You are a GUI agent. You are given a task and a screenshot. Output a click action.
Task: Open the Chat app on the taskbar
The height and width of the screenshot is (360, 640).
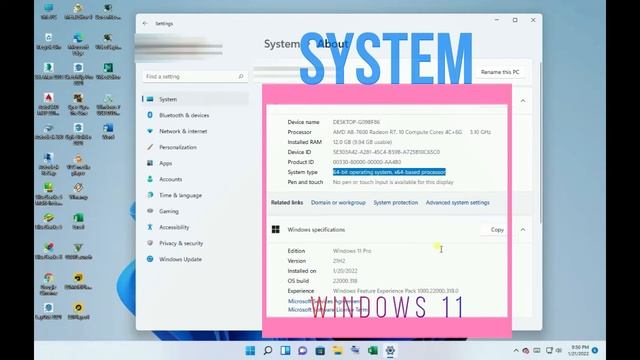302,350
